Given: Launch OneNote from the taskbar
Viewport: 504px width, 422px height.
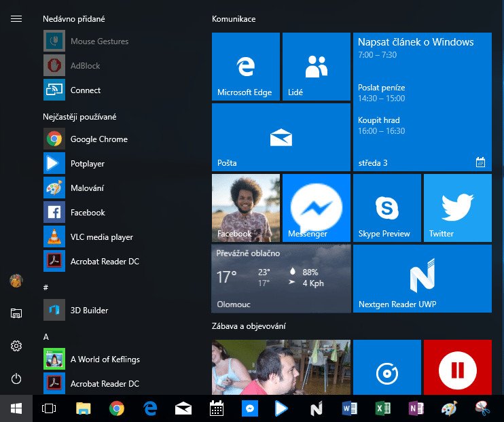Looking at the screenshot, I should point(416,408).
